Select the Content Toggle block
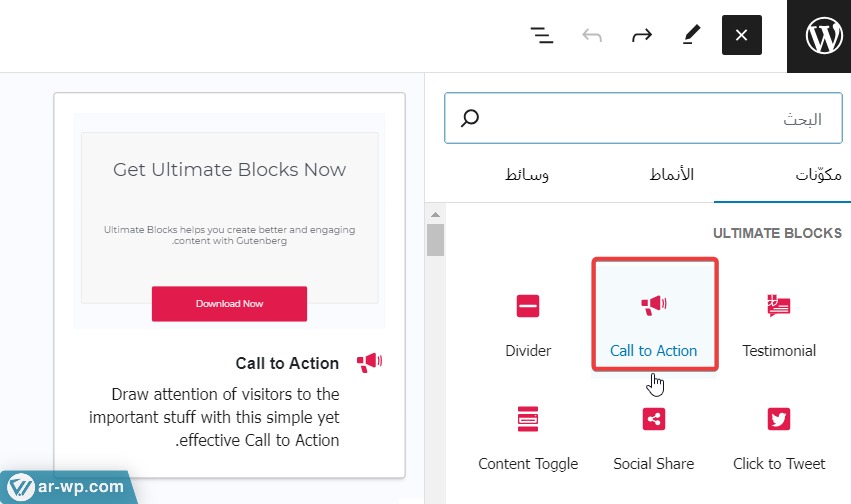 click(528, 420)
